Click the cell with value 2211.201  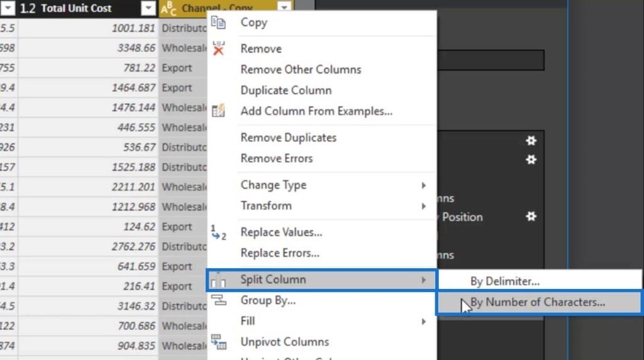click(x=87, y=187)
